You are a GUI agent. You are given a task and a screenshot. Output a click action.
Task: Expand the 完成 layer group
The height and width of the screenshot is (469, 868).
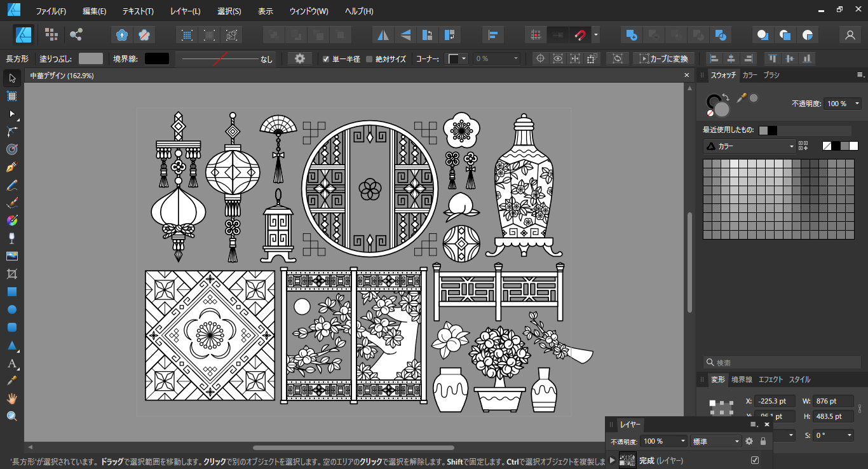pos(613,460)
